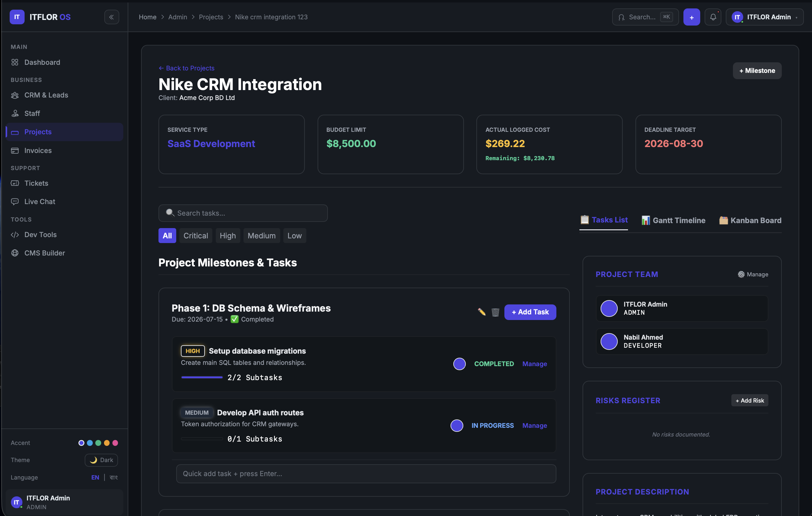Open CMS Builder in the sidebar

coord(64,253)
